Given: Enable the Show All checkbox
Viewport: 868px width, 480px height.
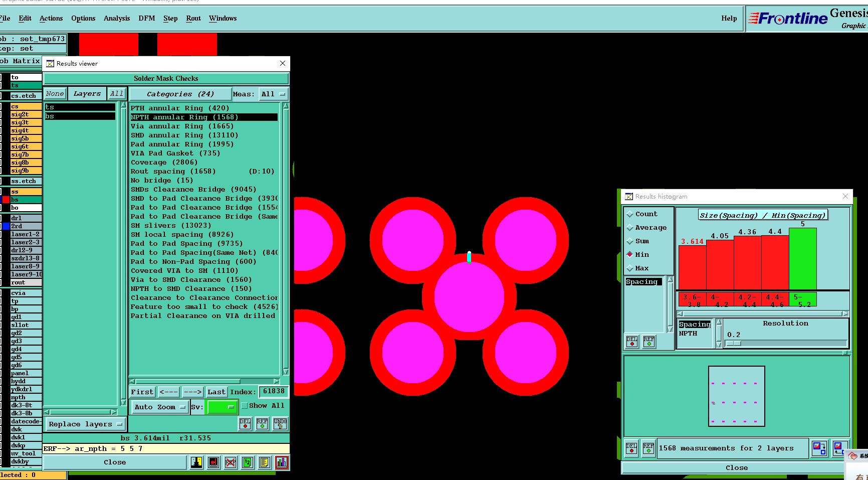Looking at the screenshot, I should 245,406.
